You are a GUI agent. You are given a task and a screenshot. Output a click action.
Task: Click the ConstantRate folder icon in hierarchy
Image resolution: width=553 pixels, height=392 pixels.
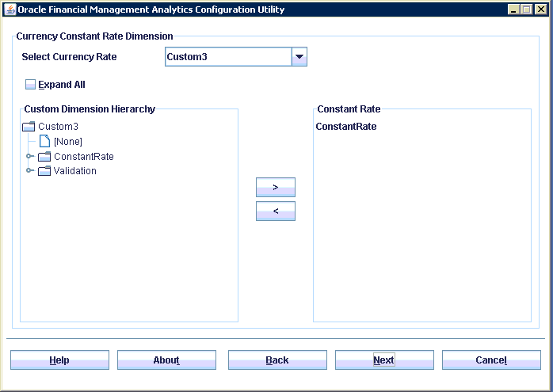[44, 156]
